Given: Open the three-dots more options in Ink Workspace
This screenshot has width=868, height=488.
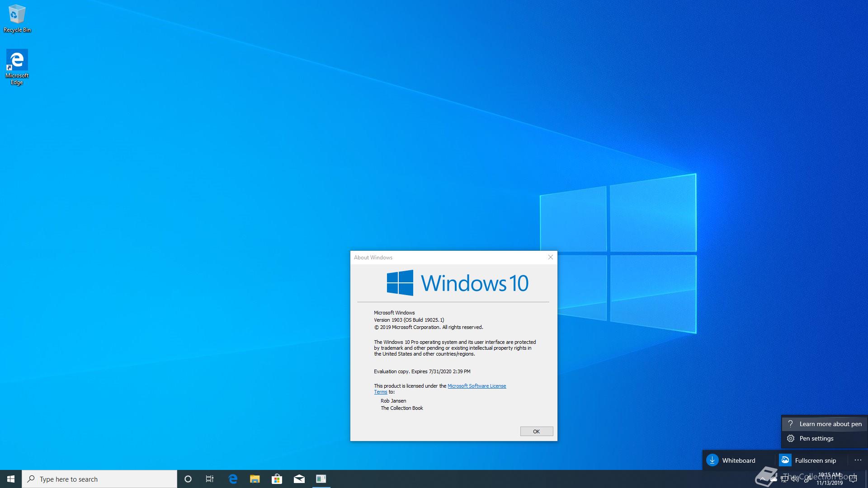Looking at the screenshot, I should click(858, 460).
